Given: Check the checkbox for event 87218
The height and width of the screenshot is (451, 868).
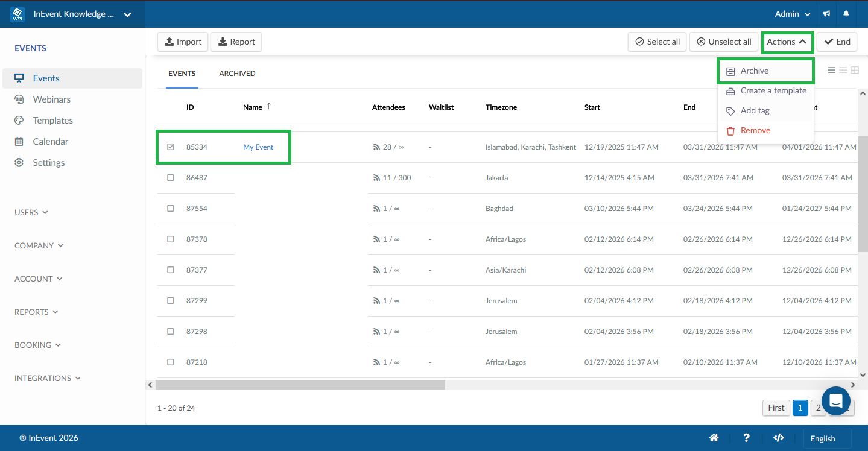Looking at the screenshot, I should (x=171, y=362).
